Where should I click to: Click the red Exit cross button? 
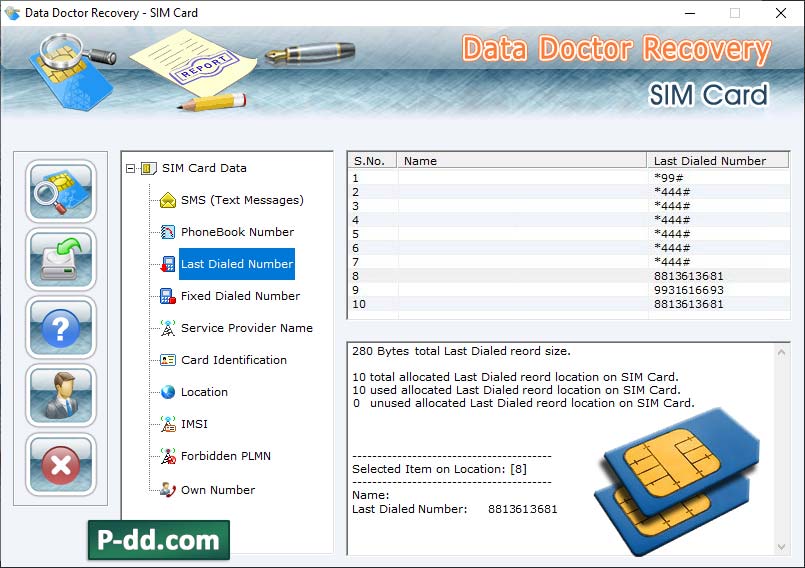[61, 464]
